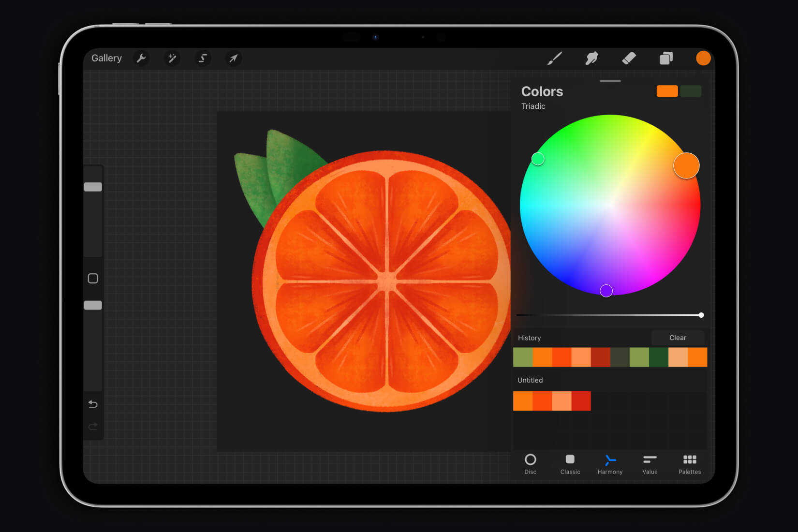798x532 pixels.
Task: Click the Untitled palette name
Action: (530, 380)
